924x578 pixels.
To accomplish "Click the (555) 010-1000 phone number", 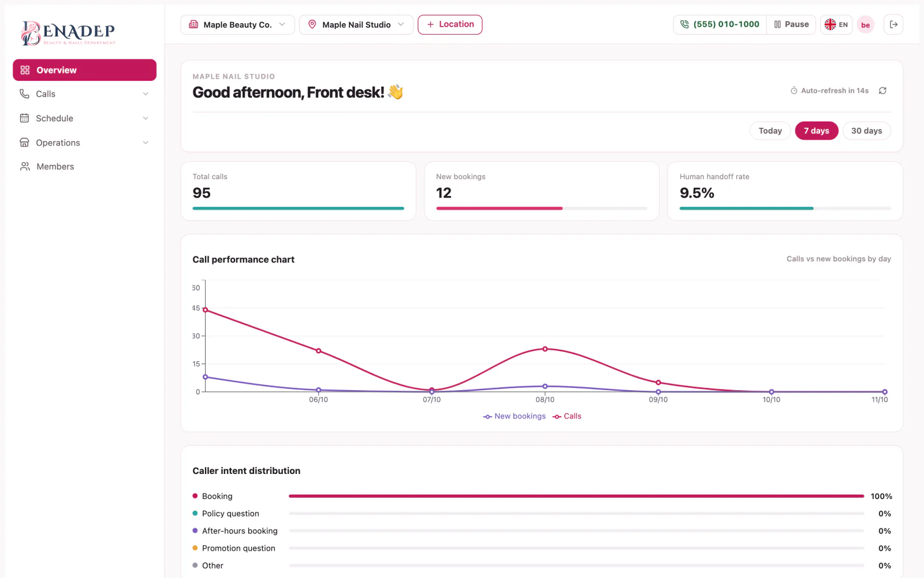I will tap(726, 24).
